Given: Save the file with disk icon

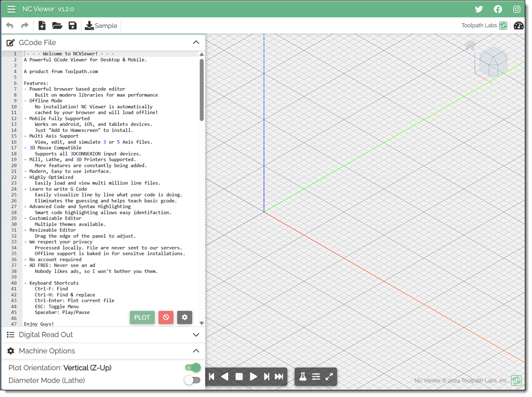Looking at the screenshot, I should (x=72, y=26).
